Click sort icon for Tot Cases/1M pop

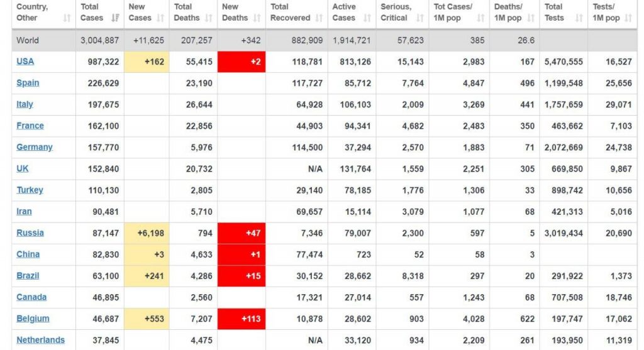[x=480, y=18]
